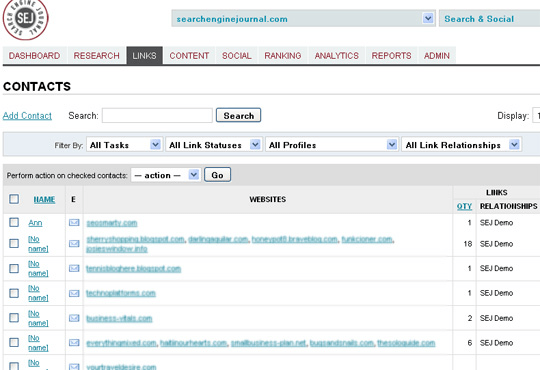Expand the All Link Relationships filter
Screen dimensions: 540x370
(x=461, y=145)
